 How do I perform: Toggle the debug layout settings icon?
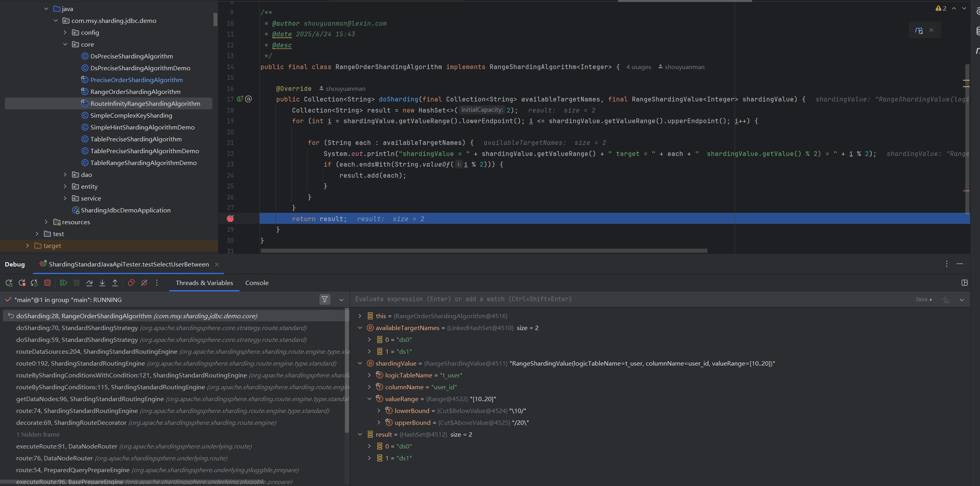[x=964, y=283]
